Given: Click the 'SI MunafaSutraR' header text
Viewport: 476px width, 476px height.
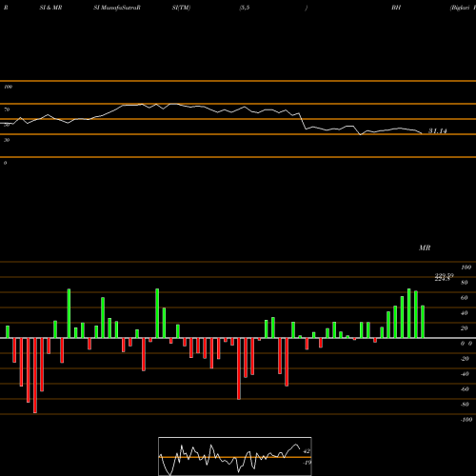Looking at the screenshot, I should [x=117, y=8].
